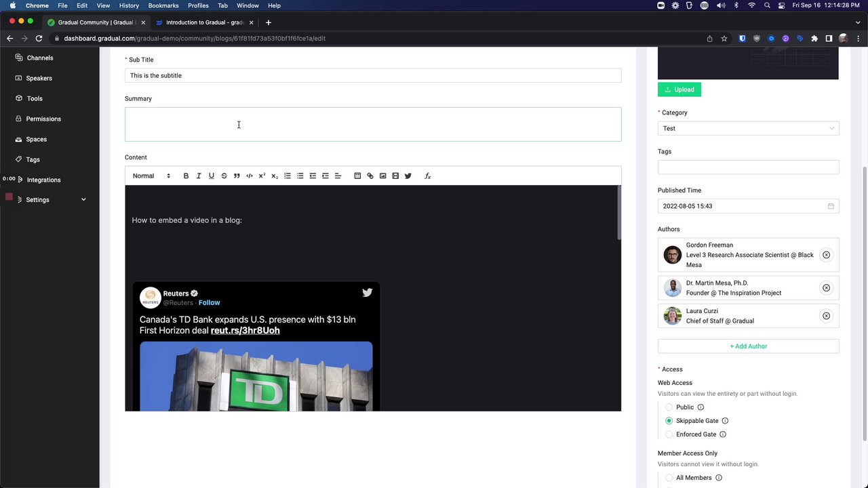The image size is (868, 488).
Task: Apply subscript formatting
Action: 275,176
